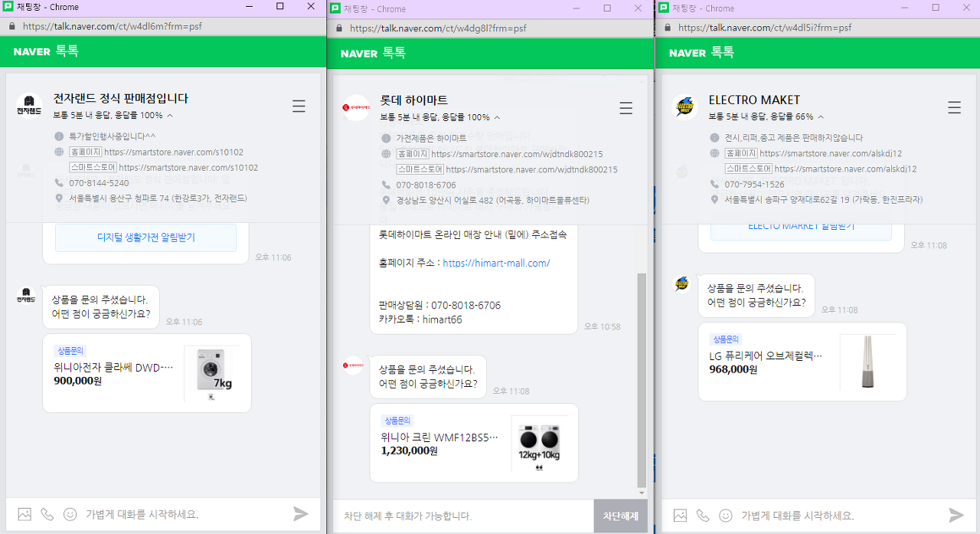The height and width of the screenshot is (534, 980).
Task: Open ELECTRO MAKET 스마트스토어 link
Action: [845, 169]
